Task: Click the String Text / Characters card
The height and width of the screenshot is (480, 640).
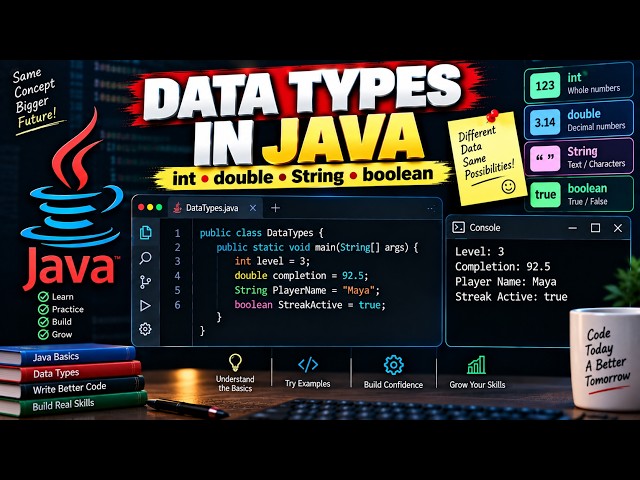Action: (x=579, y=158)
